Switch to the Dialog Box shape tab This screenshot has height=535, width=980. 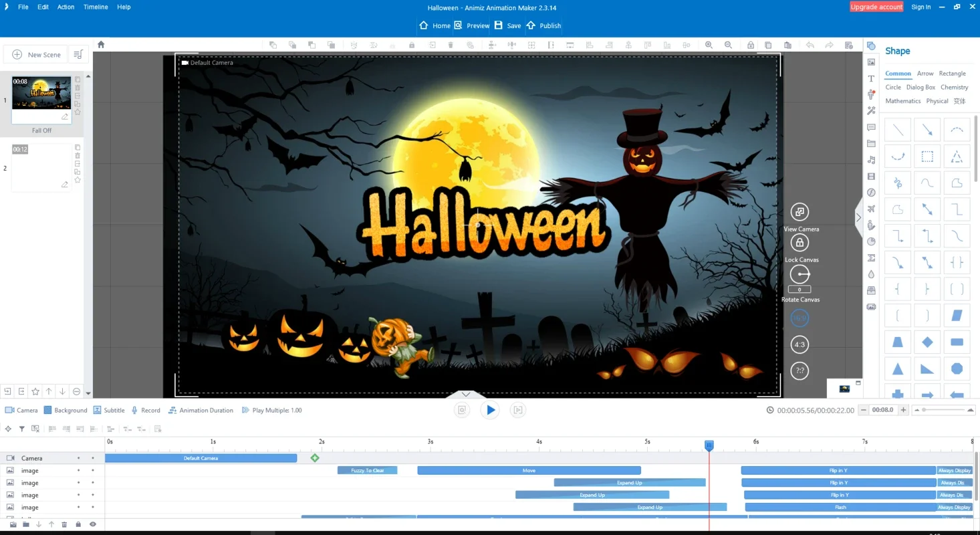coord(921,87)
